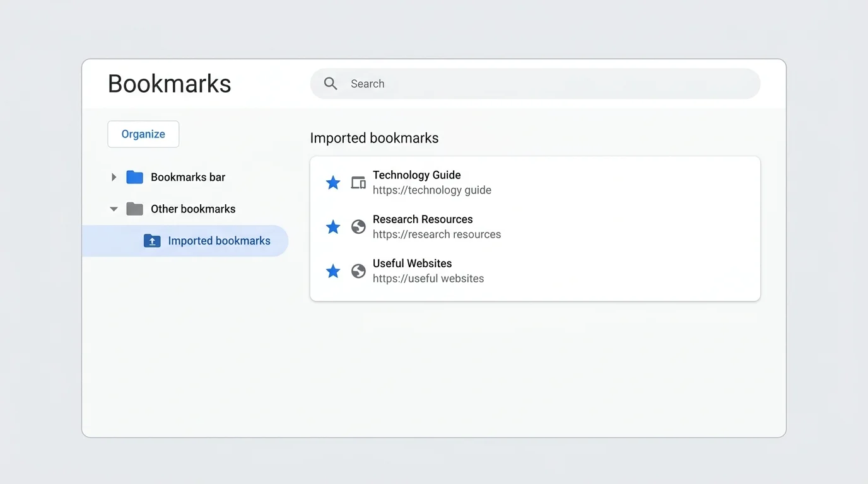Screen dimensions: 868x484
Task: Collapse the Other bookmarks folder arrow
Action: coord(114,209)
